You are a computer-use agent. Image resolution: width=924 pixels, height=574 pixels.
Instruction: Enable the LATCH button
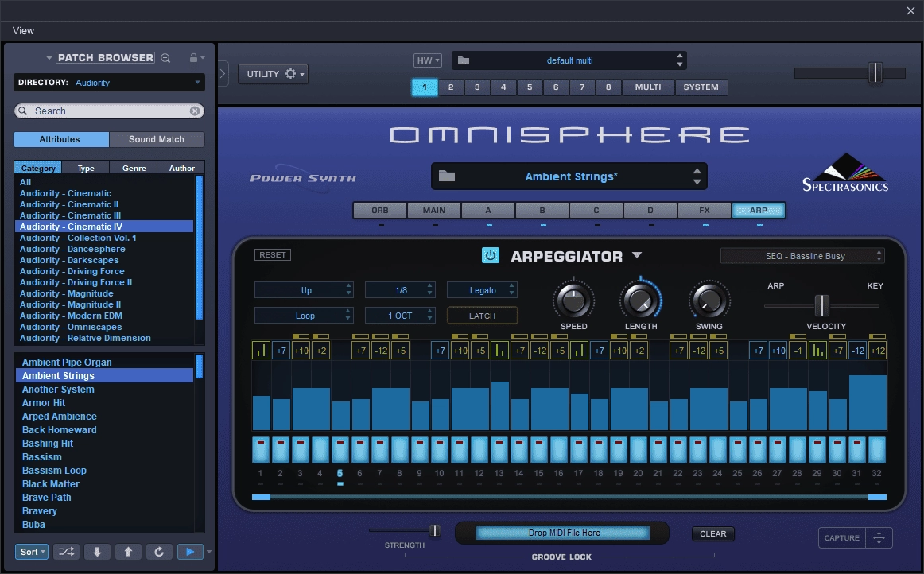(482, 316)
